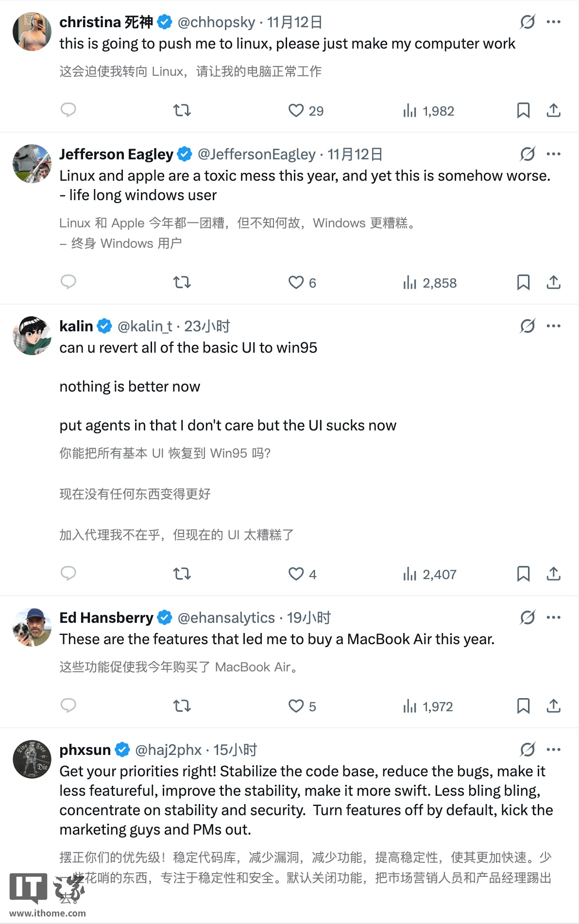Like kalin's tweet
The height and width of the screenshot is (924, 579).
pos(296,574)
